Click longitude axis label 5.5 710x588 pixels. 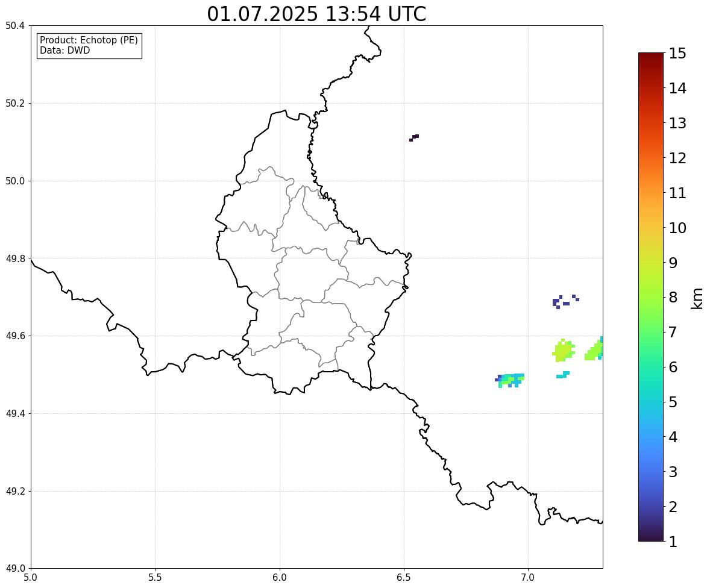[156, 578]
